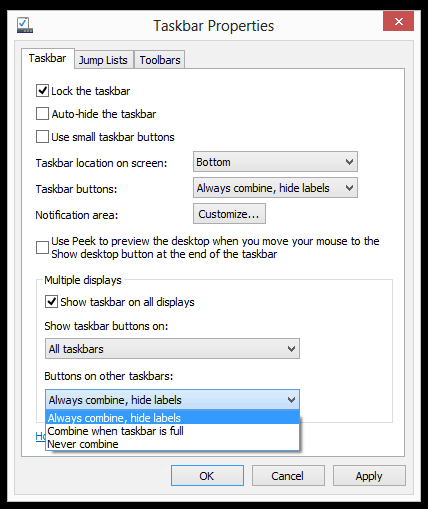
Task: Click the Apply button
Action: 369,476
